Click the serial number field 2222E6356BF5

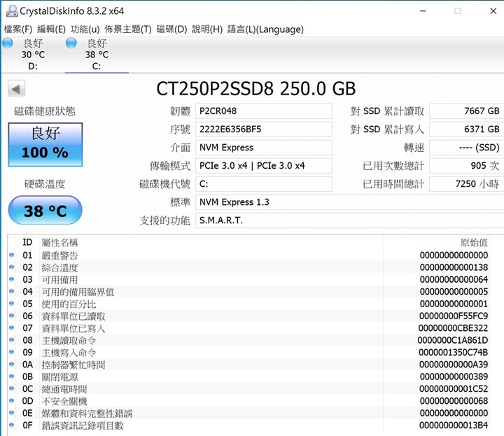(264, 129)
